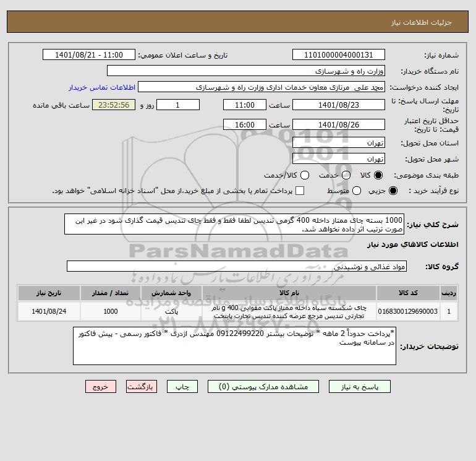The width and height of the screenshot is (476, 461).
Task: Click the تاریخ نیاز column header
Action: click(49, 293)
